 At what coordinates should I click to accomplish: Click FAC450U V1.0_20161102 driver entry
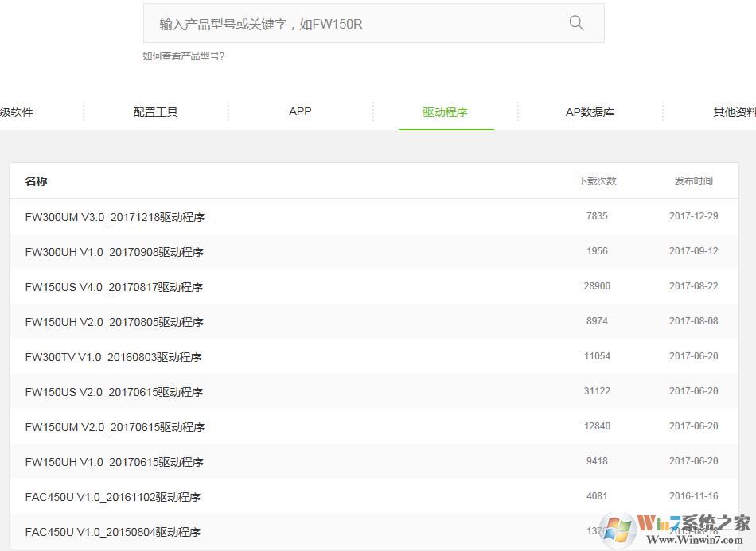tap(112, 497)
